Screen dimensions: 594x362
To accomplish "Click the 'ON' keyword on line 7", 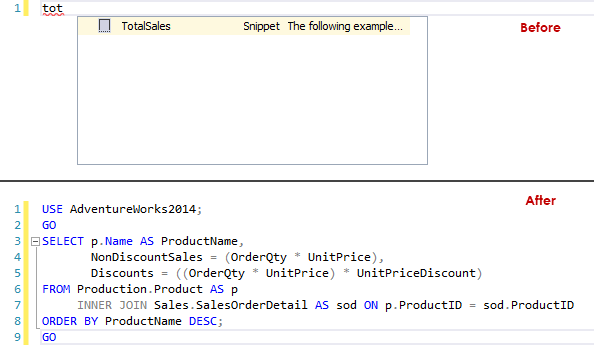I will coord(371,305).
